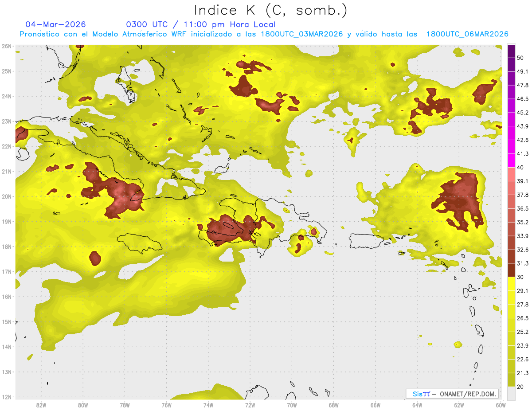Viewport: 532px width, 411px height.
Task: Click the 'Pronostico con el Modelo Atmosferico WRF' line
Action: pyautogui.click(x=264, y=34)
